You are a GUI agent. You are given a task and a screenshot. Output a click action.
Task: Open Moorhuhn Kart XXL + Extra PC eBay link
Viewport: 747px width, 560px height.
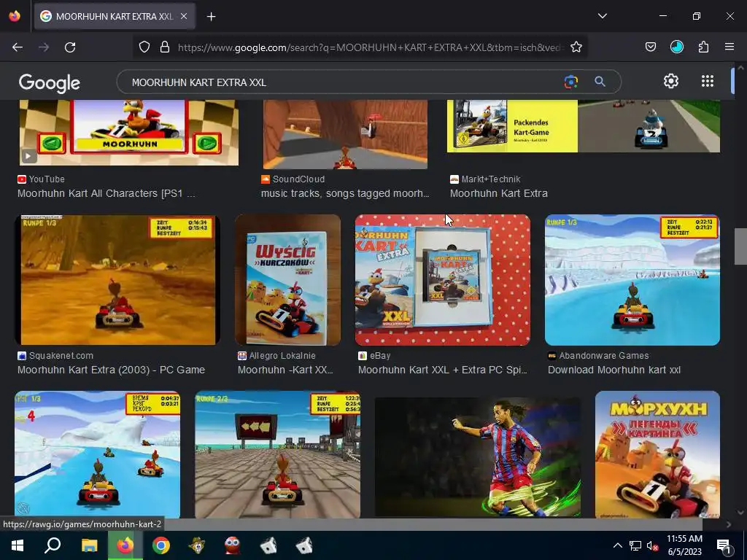pos(443,370)
